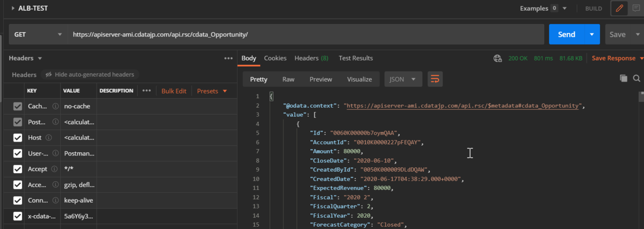Uncheck the Conn... keep-alive header checkbox
The height and width of the screenshot is (229, 644).
pyautogui.click(x=18, y=201)
